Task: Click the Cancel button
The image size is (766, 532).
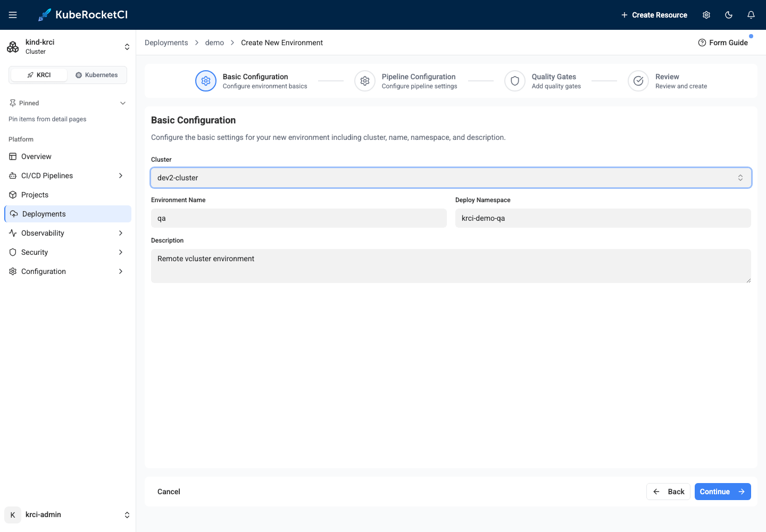Action: 169,492
